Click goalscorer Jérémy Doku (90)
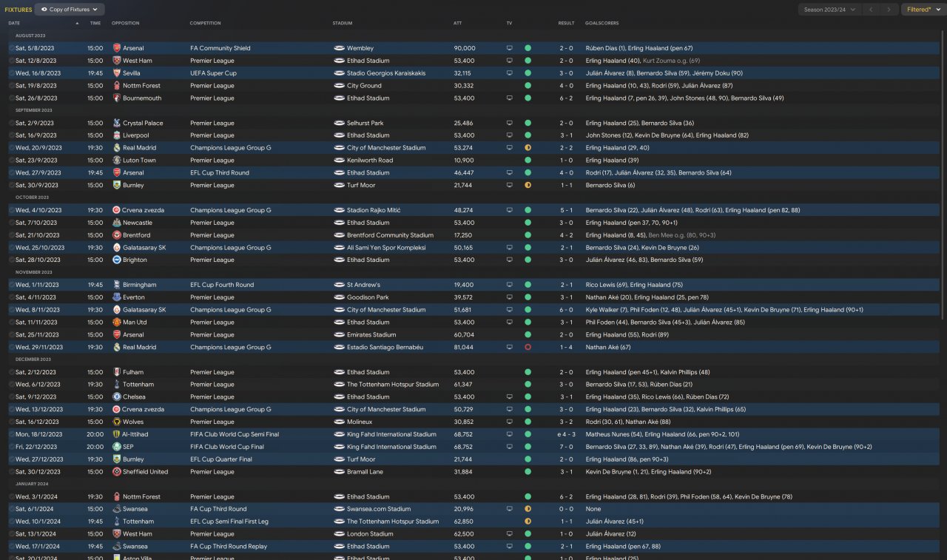Screen dimensions: 947x560 tap(718, 73)
